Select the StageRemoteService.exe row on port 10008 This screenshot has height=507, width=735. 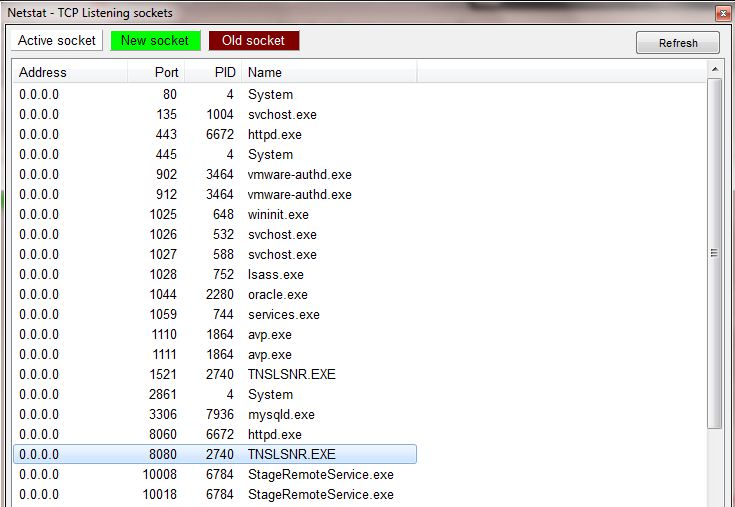320,474
